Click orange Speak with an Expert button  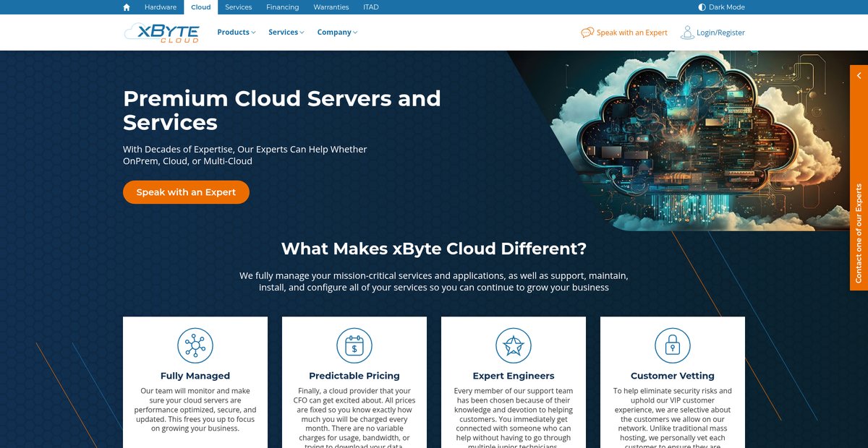pos(186,192)
